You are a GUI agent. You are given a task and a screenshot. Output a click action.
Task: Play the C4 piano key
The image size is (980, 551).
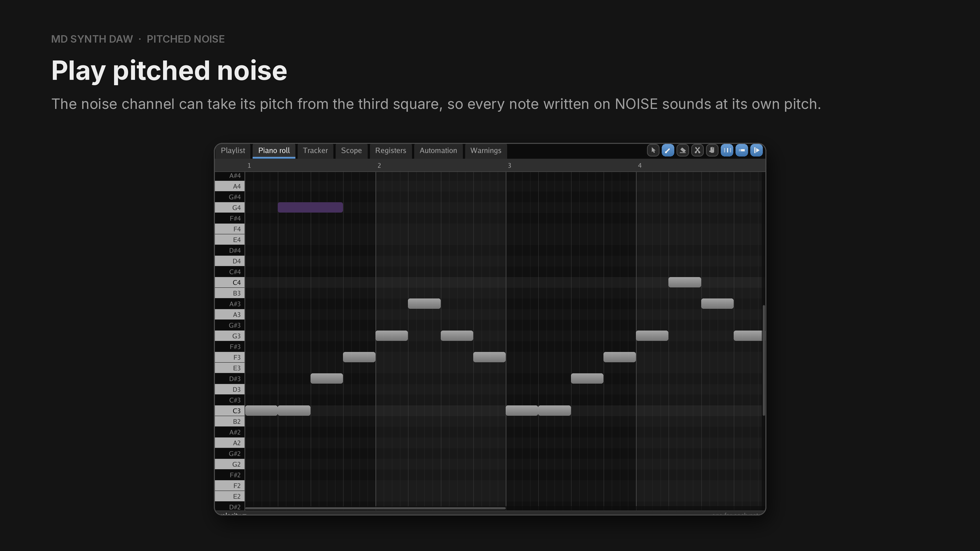230,283
